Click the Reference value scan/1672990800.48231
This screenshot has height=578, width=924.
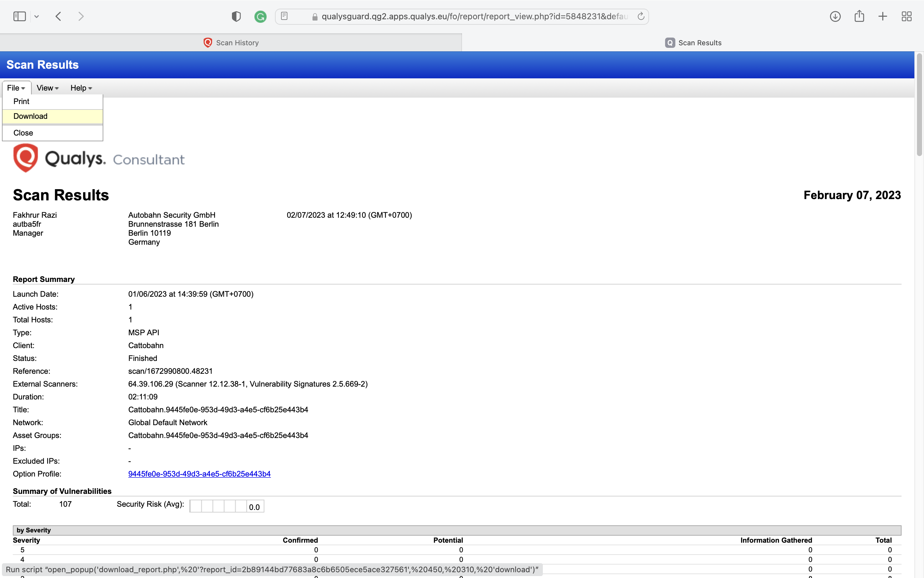click(170, 371)
